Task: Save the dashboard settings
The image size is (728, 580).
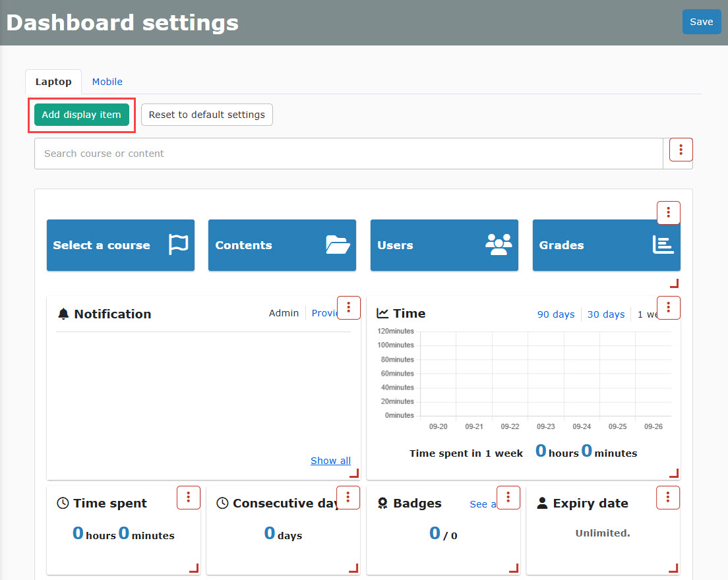Action: tap(701, 22)
